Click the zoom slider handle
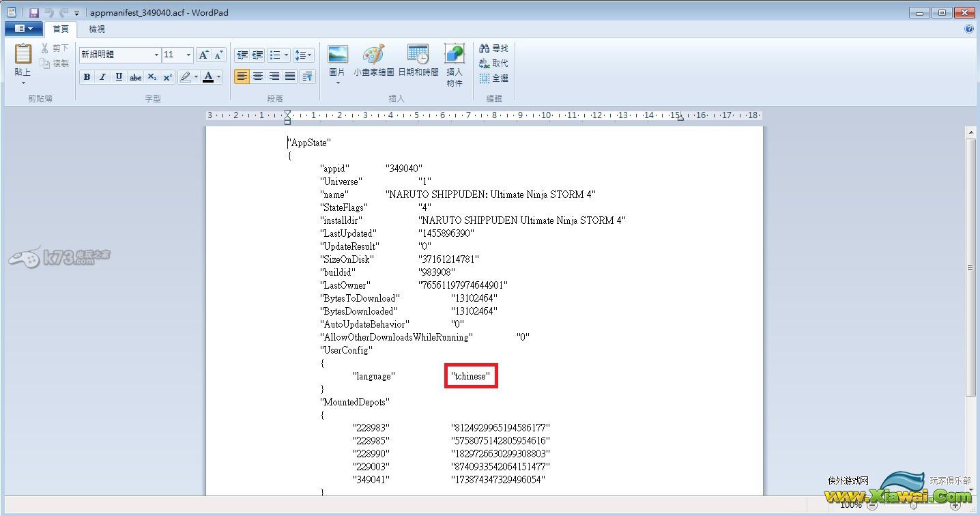This screenshot has width=980, height=516. click(913, 506)
